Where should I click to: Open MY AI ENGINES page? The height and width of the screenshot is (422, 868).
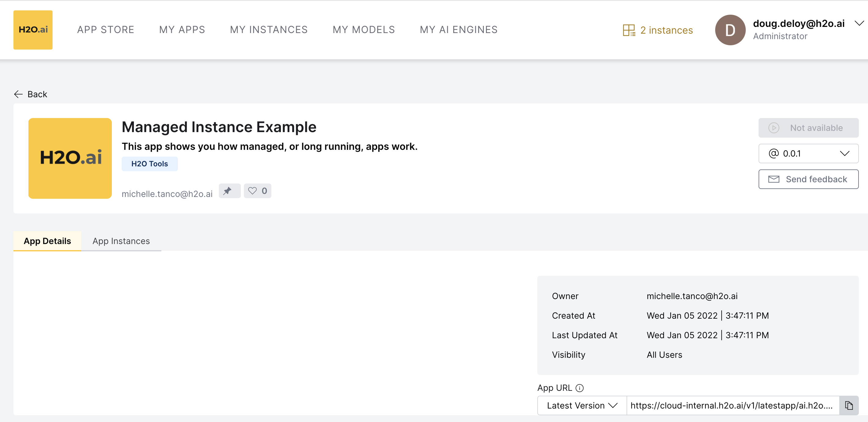coord(459,30)
